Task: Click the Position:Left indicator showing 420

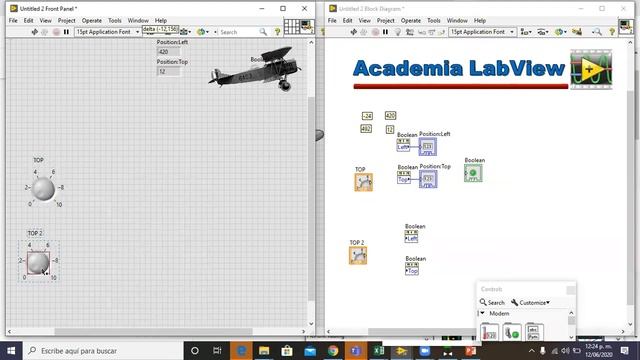Action: [168, 52]
